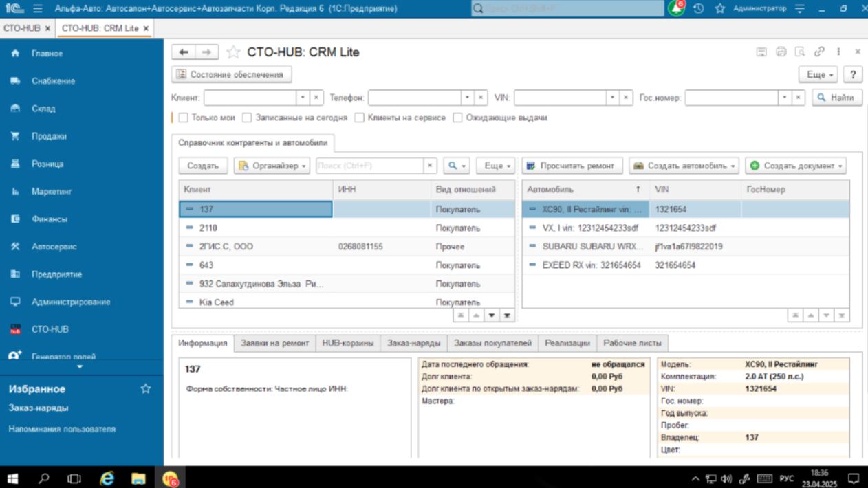The width and height of the screenshot is (868, 488).
Task: Check the Клиенты на сервисе option
Action: [x=359, y=118]
